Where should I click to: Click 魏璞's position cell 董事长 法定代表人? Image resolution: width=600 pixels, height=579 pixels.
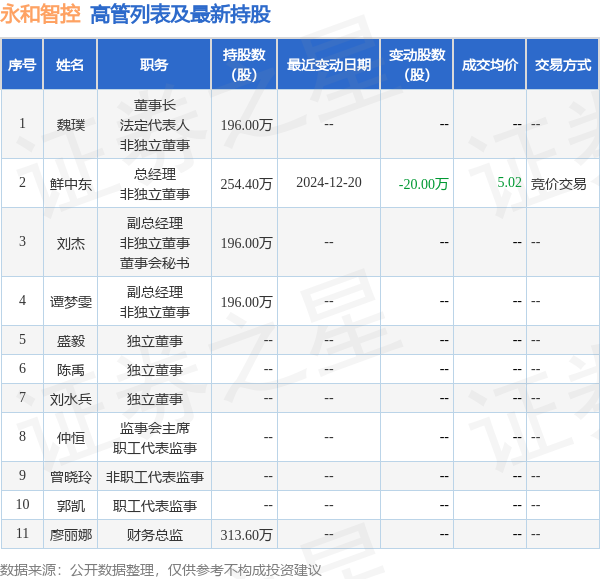click(155, 125)
